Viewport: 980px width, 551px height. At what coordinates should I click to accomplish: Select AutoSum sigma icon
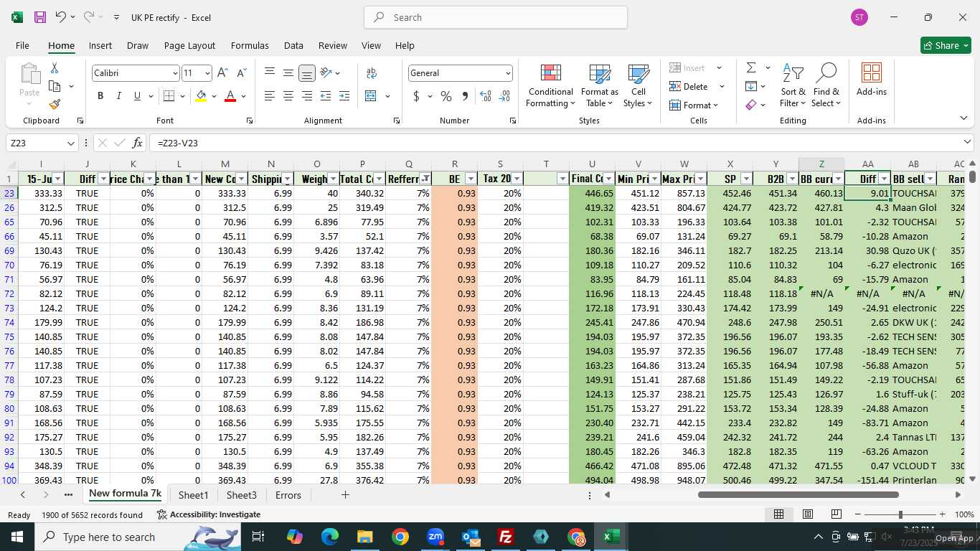click(x=751, y=67)
